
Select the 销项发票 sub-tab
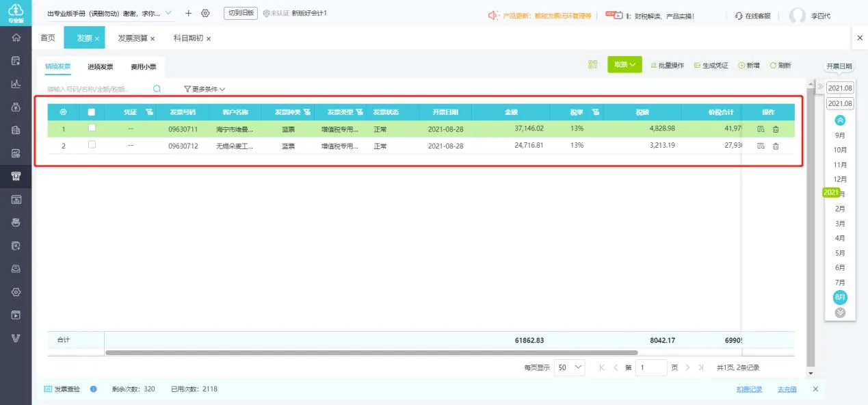point(58,66)
